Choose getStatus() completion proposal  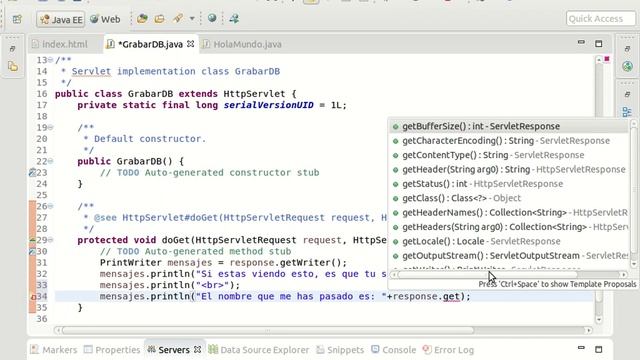[x=509, y=184]
